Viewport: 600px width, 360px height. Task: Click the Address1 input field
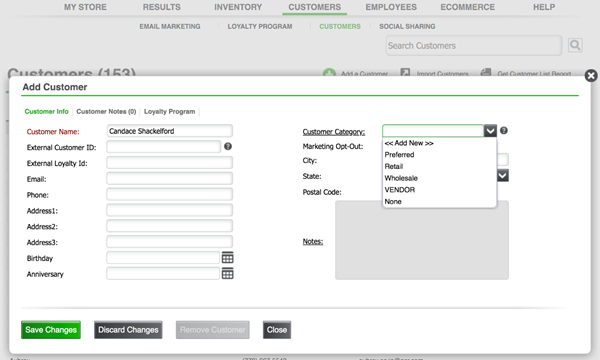pyautogui.click(x=170, y=210)
